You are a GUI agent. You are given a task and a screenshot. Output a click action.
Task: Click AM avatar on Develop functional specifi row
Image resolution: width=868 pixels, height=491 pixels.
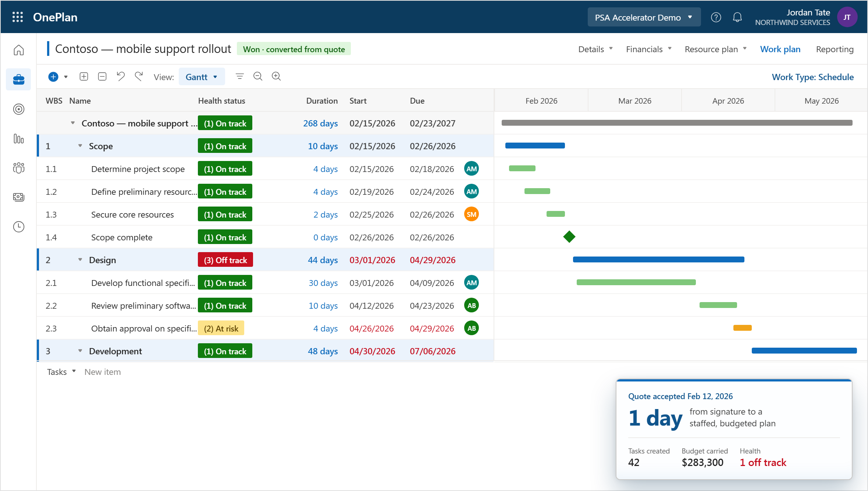click(x=472, y=283)
